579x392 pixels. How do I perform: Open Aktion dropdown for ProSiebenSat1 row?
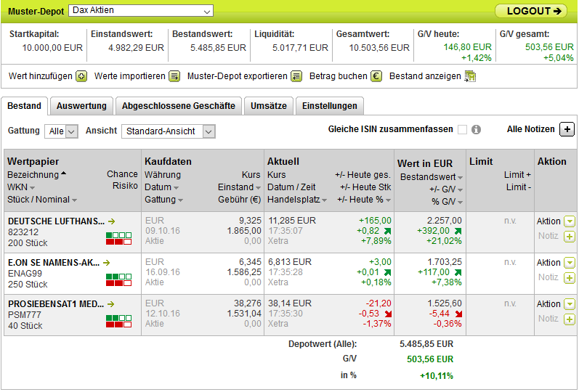570,304
